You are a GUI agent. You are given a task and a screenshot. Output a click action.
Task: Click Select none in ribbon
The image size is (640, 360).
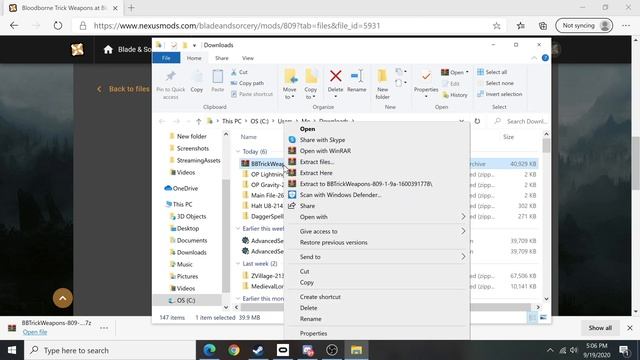tap(495, 83)
